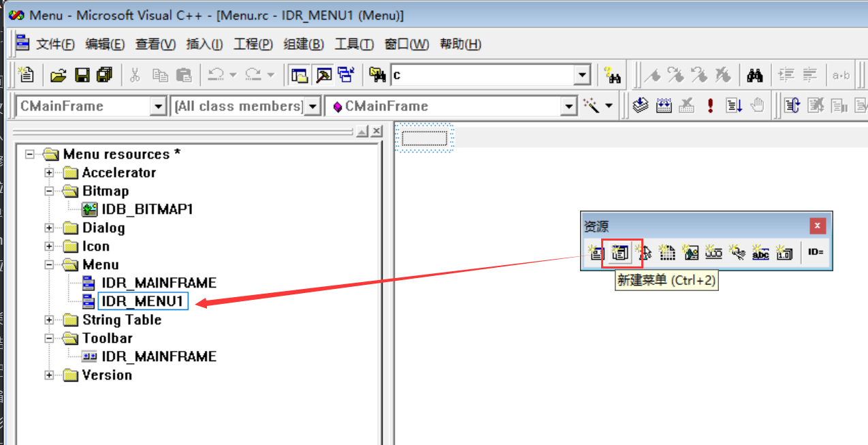
Task: Toggle the Workspace window icon
Action: pos(299,75)
